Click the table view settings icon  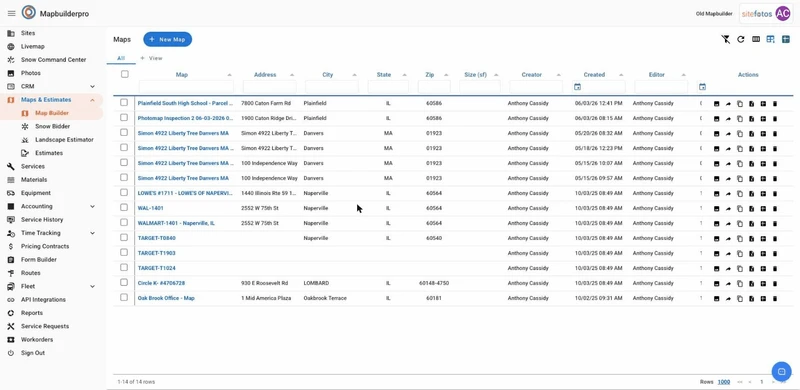tap(771, 39)
